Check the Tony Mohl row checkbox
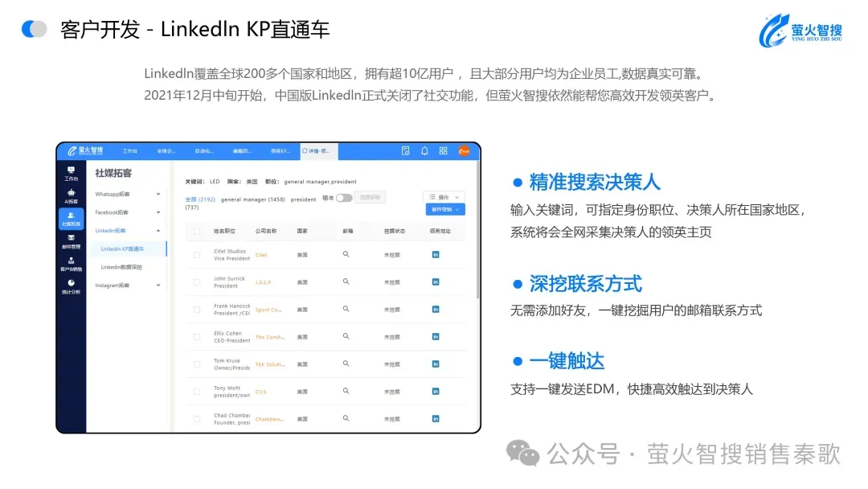The image size is (868, 489). (x=197, y=392)
